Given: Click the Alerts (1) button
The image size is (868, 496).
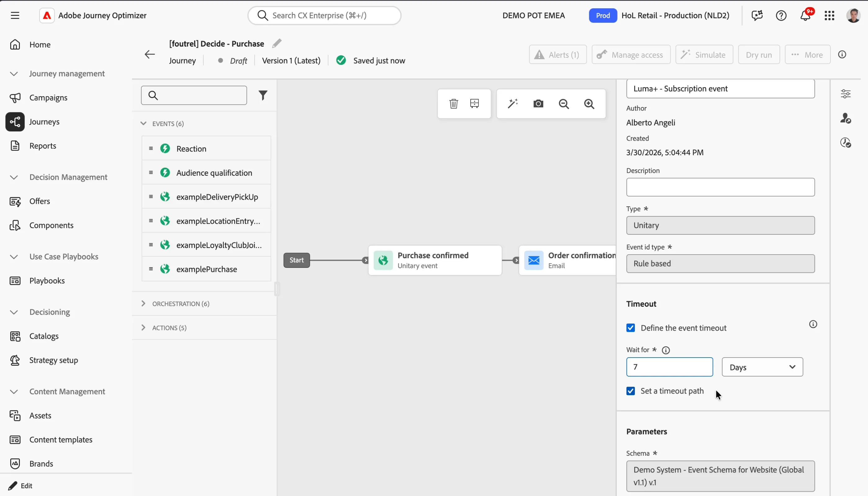Looking at the screenshot, I should point(558,55).
